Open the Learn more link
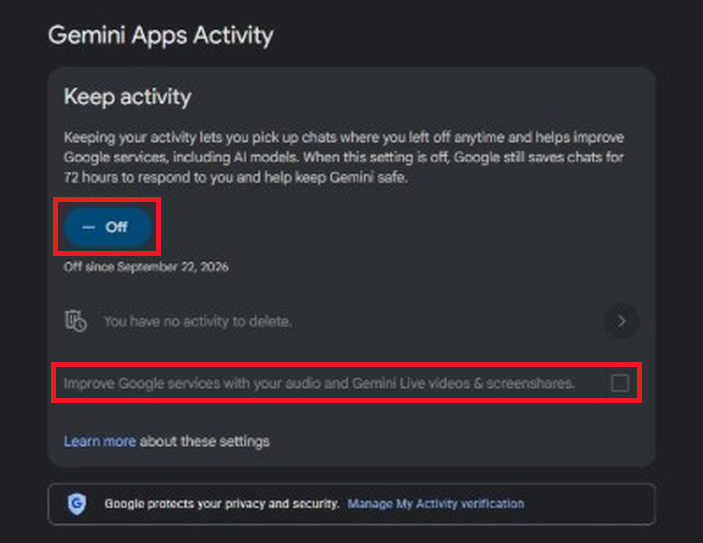This screenshot has width=703, height=543. click(100, 441)
